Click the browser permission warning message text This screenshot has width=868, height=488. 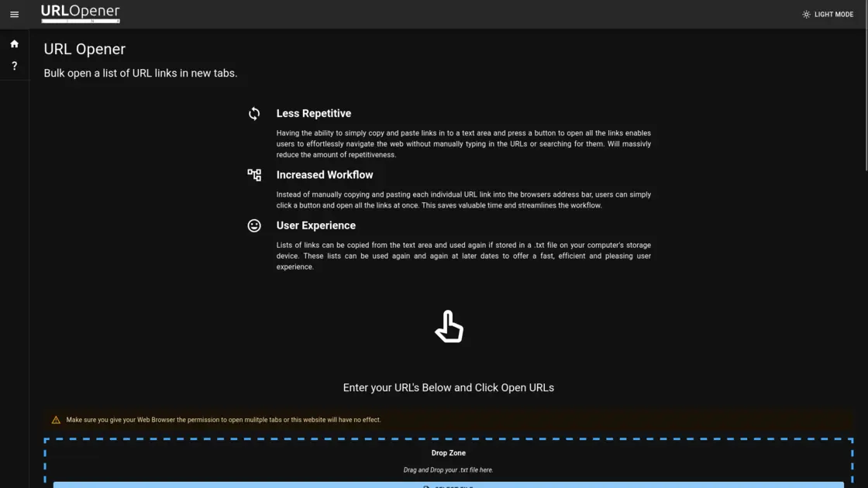223,419
